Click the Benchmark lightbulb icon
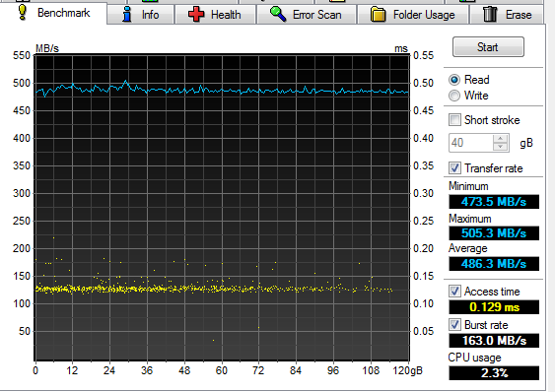This screenshot has width=555, height=392. tap(23, 13)
